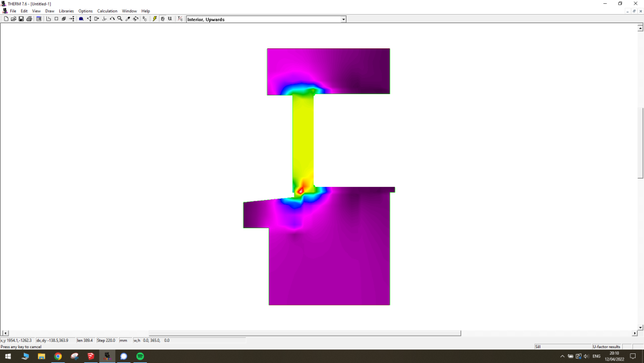Click the THERM document icon in menu bar

5,11
